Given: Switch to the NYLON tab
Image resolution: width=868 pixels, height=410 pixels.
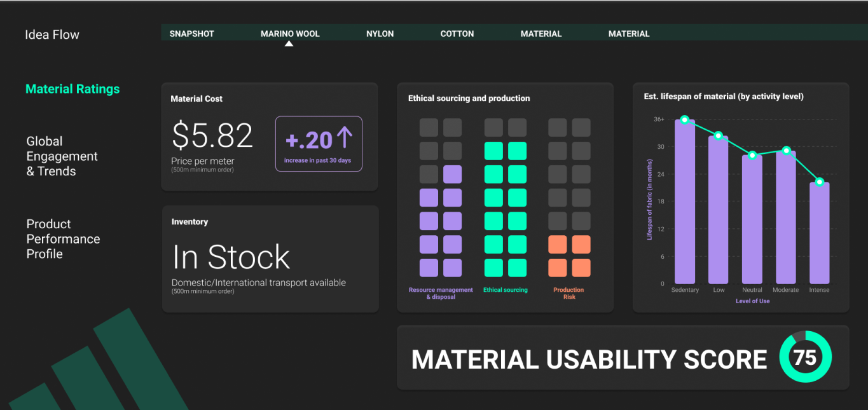Looking at the screenshot, I should [x=380, y=34].
